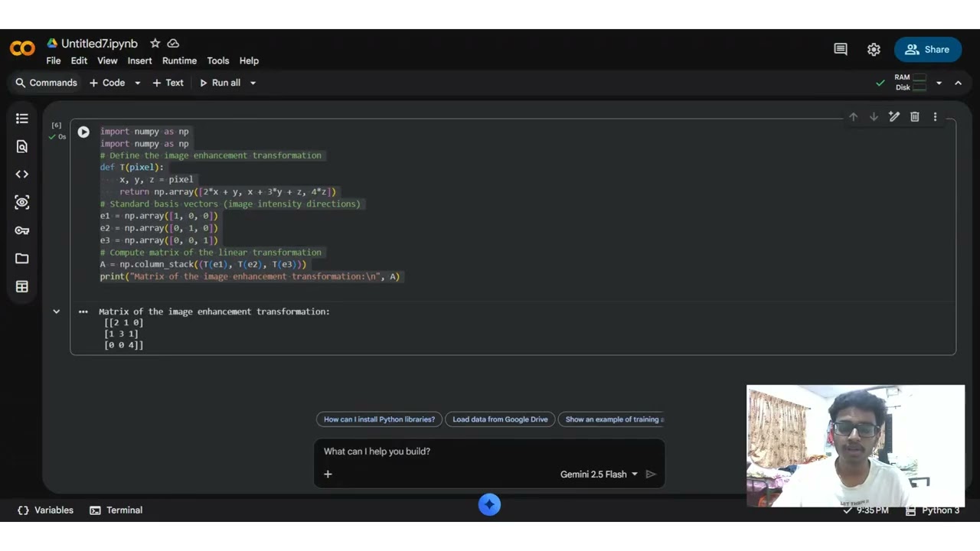Expand the Code cell options dropdown

click(138, 83)
